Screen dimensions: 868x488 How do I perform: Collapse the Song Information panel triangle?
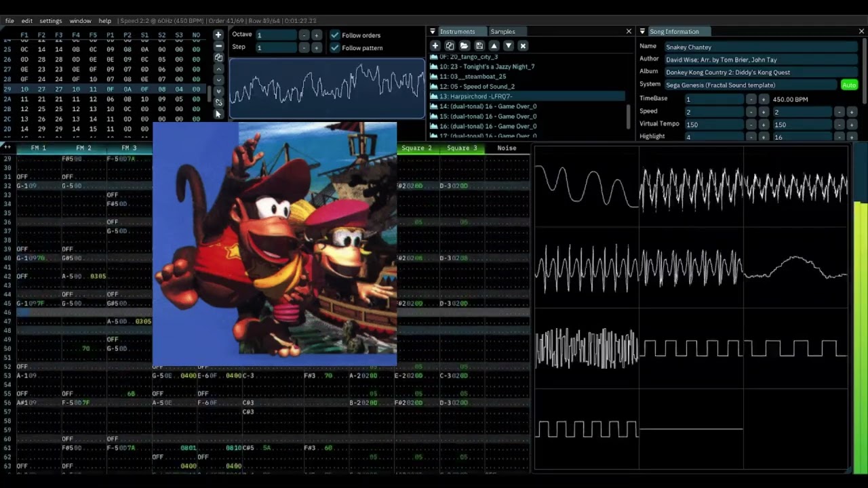642,31
